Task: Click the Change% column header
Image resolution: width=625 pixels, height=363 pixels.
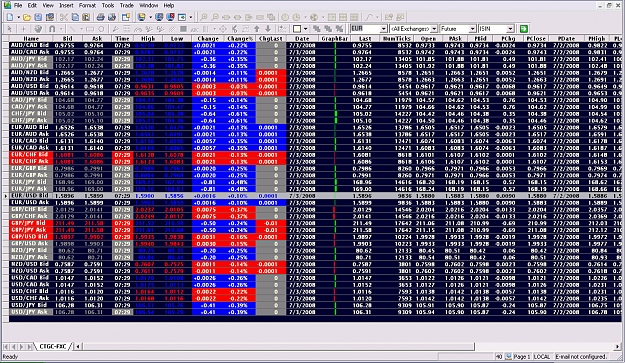Action: [x=240, y=39]
